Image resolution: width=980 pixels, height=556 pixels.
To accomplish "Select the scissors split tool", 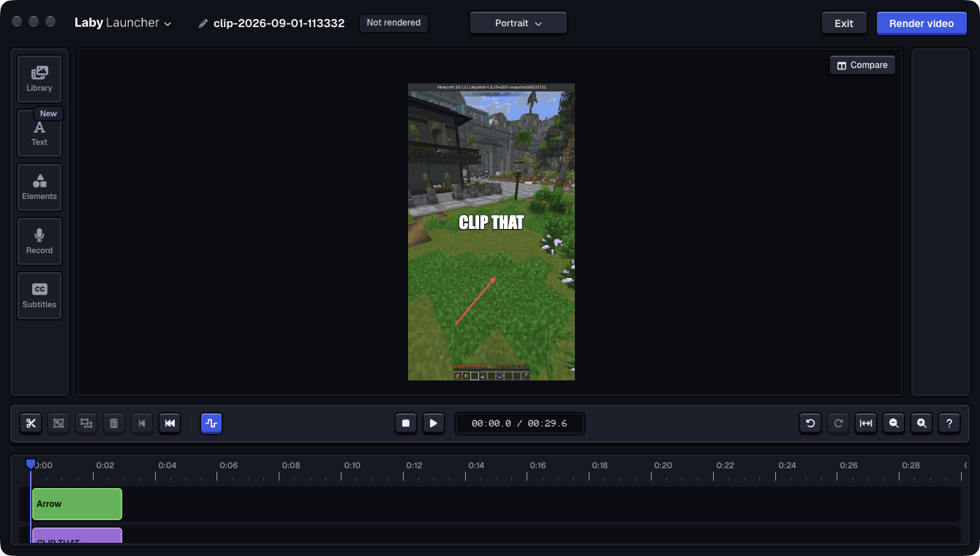I will pos(31,423).
